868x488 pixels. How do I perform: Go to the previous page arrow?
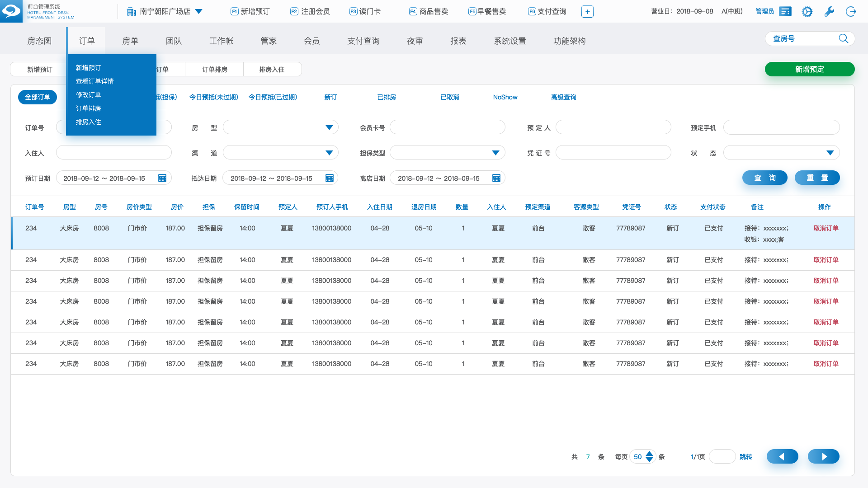[782, 456]
